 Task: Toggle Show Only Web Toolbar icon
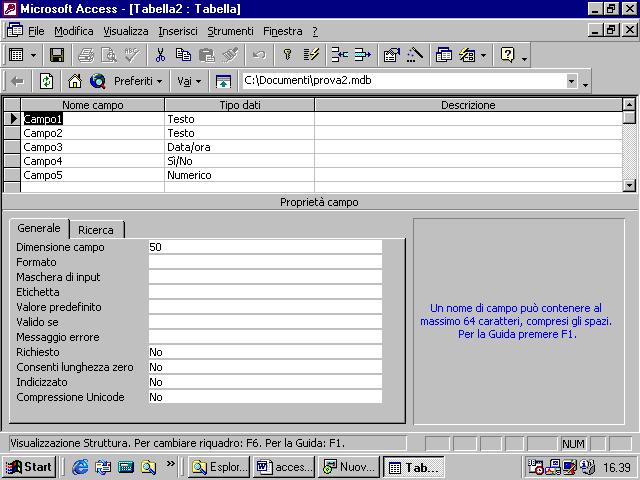point(223,81)
